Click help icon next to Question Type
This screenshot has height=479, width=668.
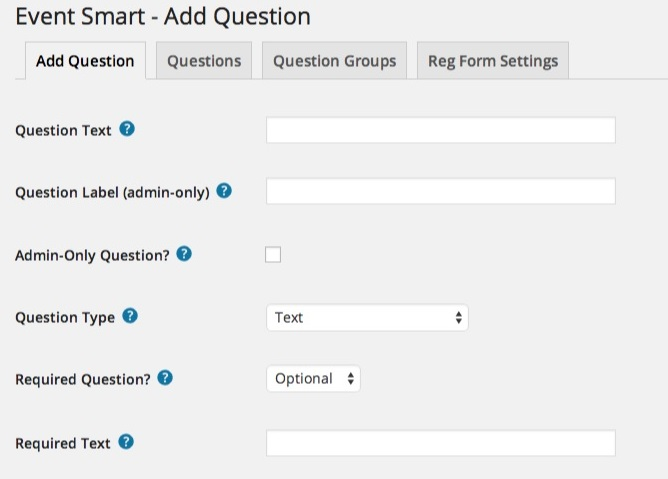(130, 316)
